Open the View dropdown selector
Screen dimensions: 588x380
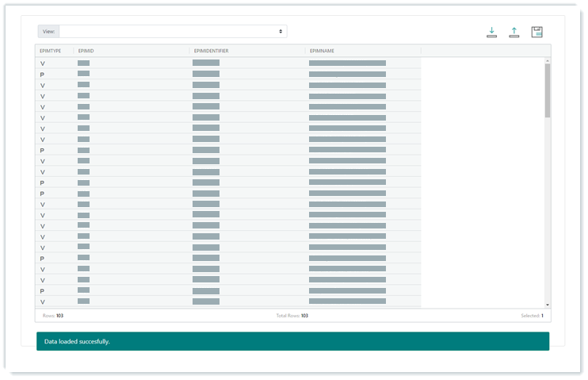coord(172,31)
